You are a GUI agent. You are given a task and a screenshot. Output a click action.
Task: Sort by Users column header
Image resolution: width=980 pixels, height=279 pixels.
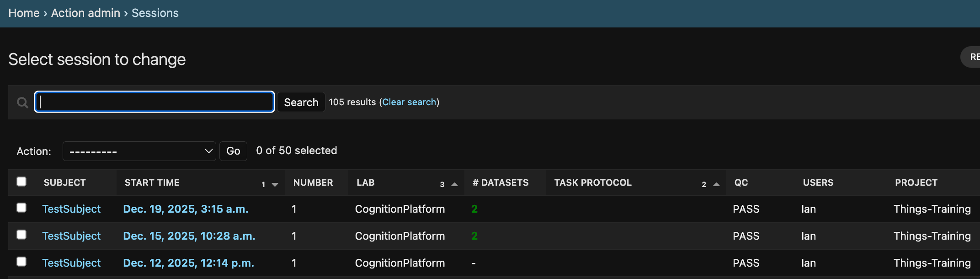818,182
